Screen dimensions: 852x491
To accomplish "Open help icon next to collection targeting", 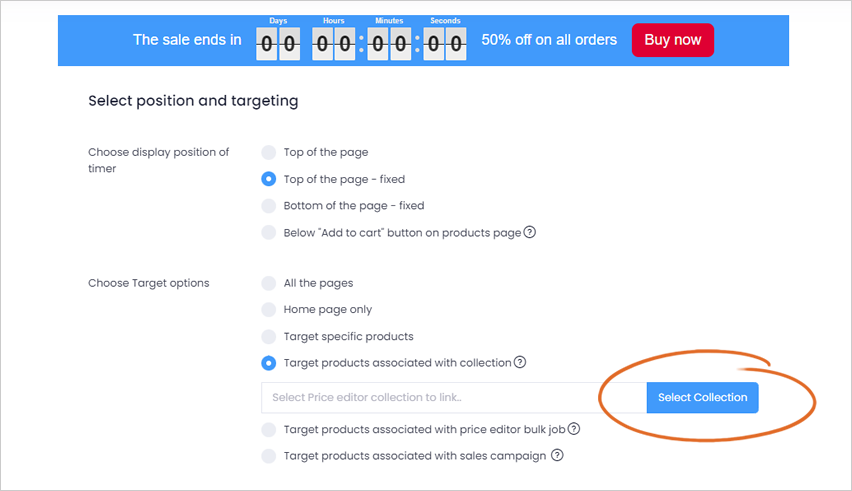I will click(520, 362).
